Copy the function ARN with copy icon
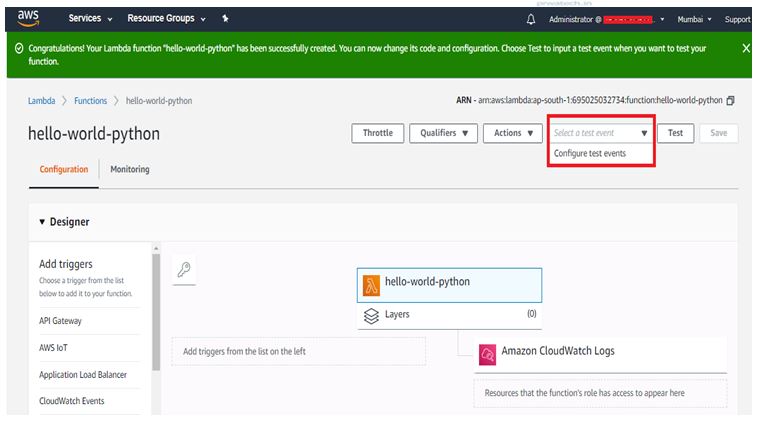 (x=730, y=101)
